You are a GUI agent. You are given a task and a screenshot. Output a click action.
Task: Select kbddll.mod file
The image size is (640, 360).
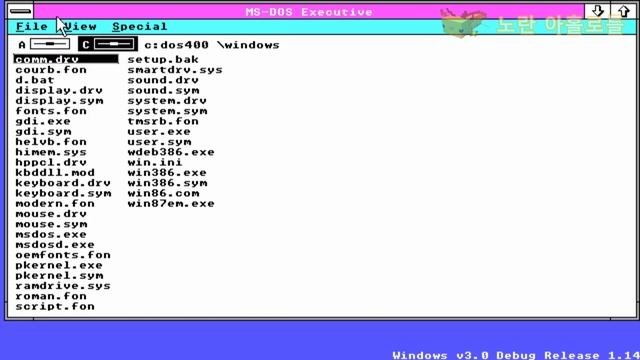55,173
